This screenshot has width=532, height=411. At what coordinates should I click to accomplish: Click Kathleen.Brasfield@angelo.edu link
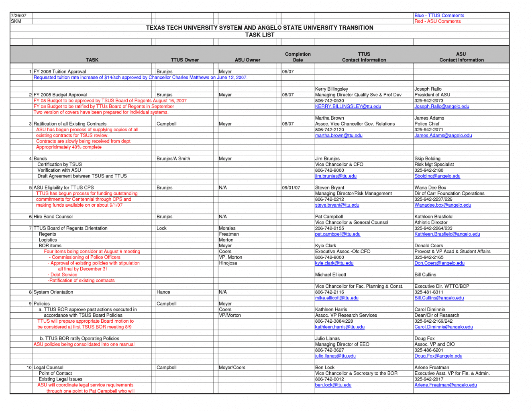447,234
